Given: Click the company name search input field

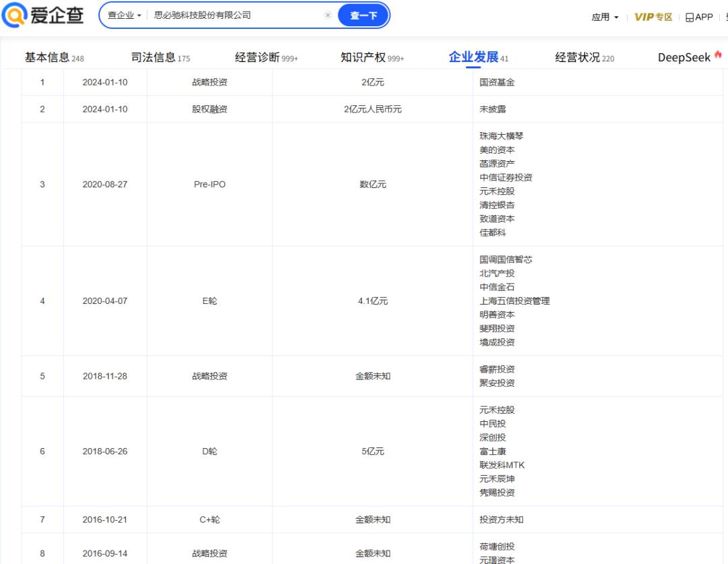Looking at the screenshot, I should click(x=236, y=15).
